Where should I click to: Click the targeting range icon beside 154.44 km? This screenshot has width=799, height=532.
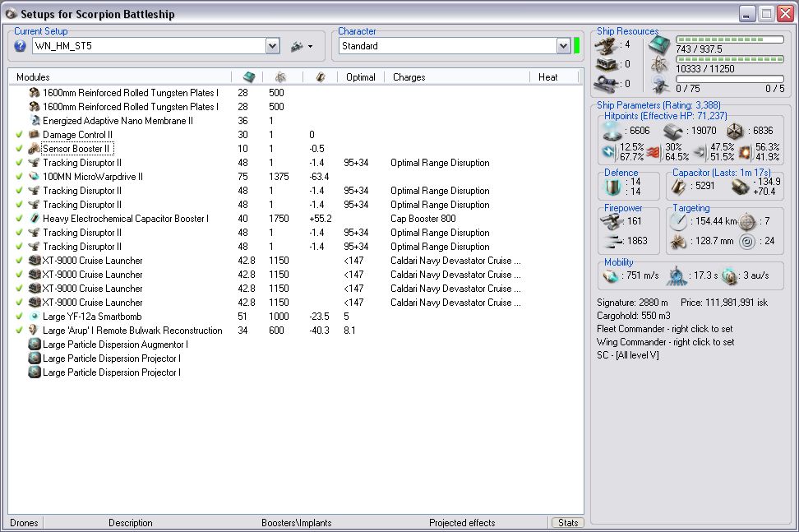coord(679,221)
